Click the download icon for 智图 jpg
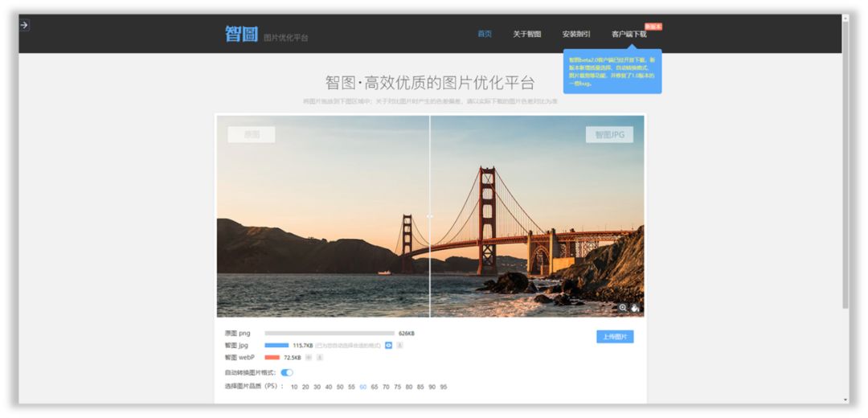 click(x=399, y=346)
